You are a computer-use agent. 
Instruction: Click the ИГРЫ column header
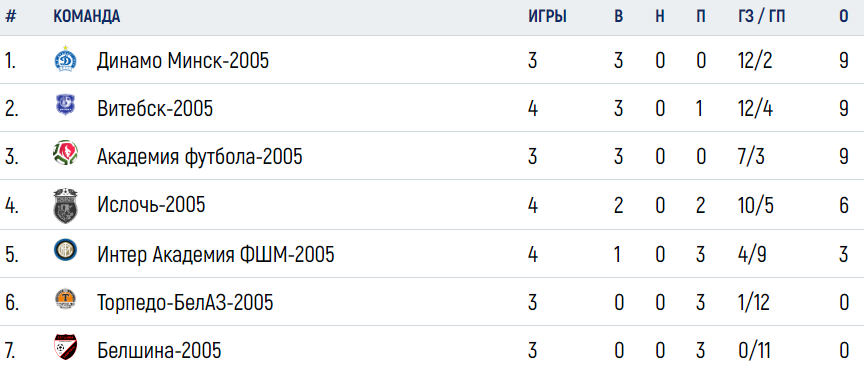pos(547,17)
